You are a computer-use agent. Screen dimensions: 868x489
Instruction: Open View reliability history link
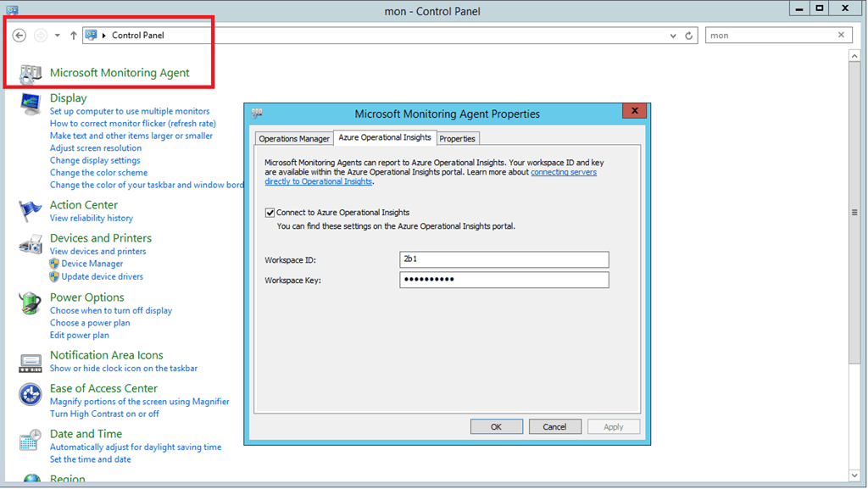click(92, 218)
